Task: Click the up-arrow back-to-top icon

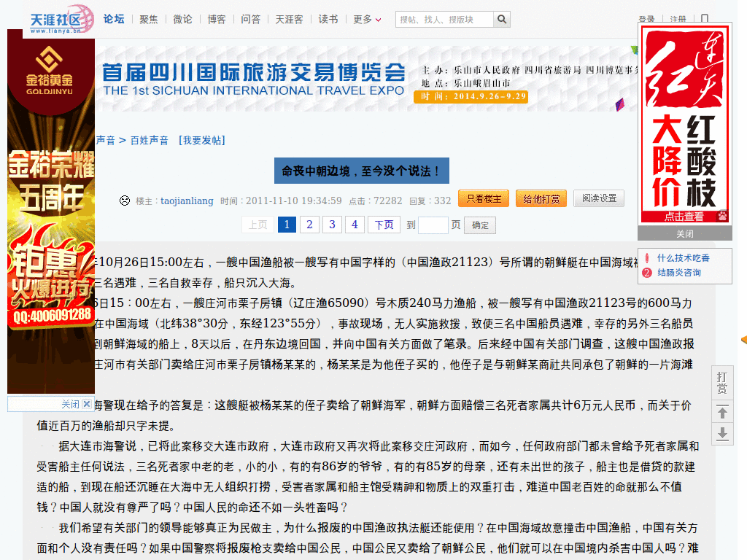Action: coord(721,413)
